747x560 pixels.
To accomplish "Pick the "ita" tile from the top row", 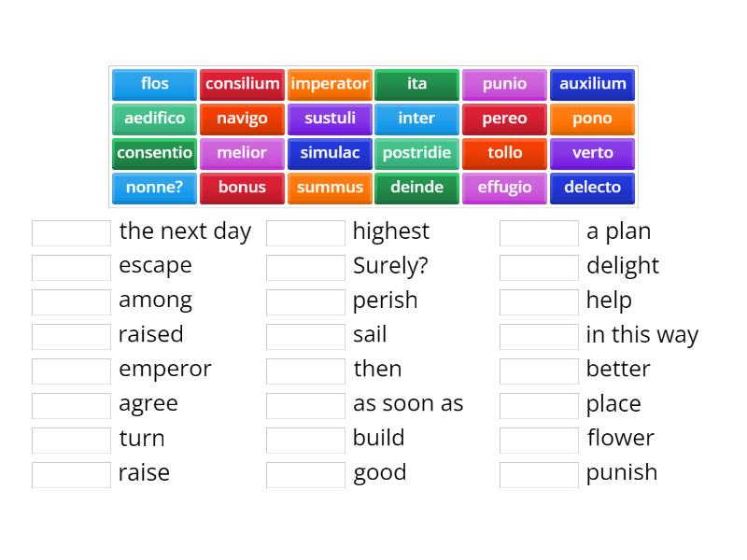I will 417,84.
